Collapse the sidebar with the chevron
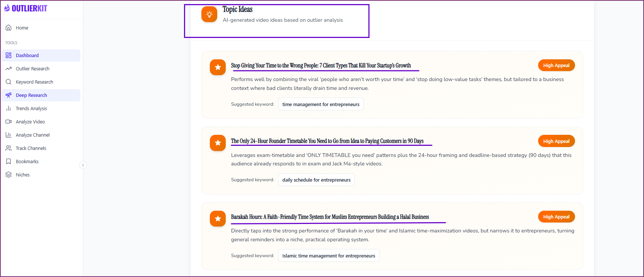This screenshot has height=277, width=644. point(83,165)
